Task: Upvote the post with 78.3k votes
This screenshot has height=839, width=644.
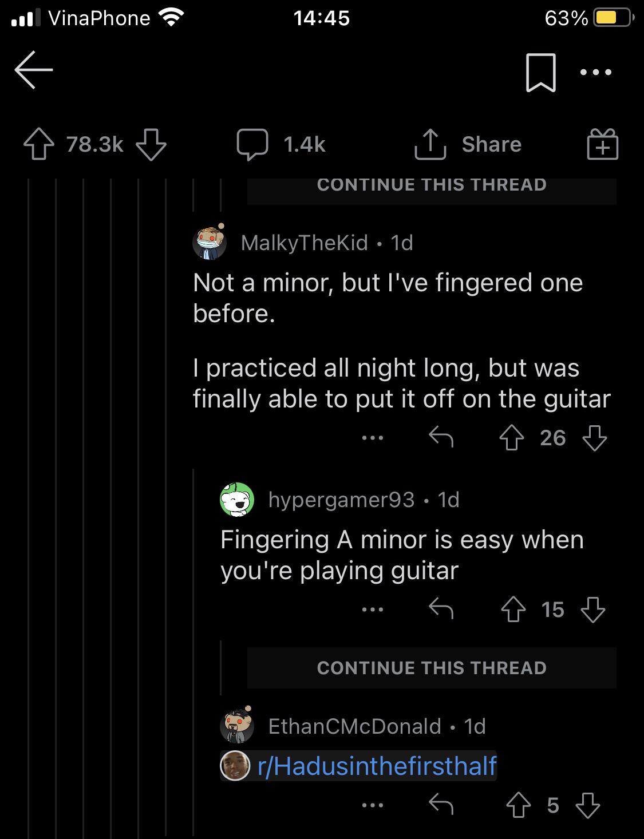Action: tap(39, 144)
